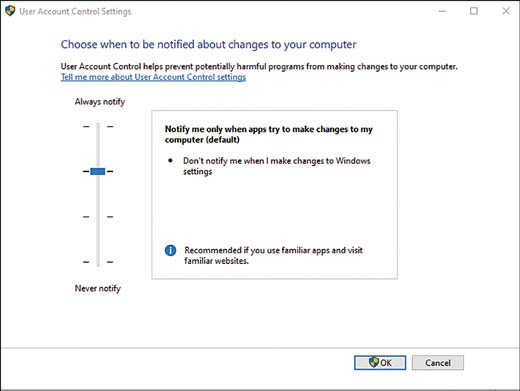Image resolution: width=520 pixels, height=391 pixels.
Task: Set slider to topmost tick below Always notify
Action: [98, 126]
